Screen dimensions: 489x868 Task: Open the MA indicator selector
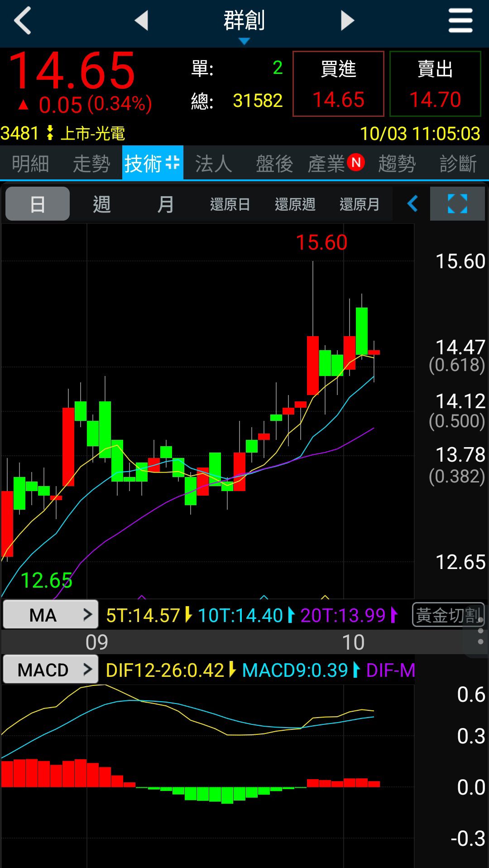coord(51,615)
